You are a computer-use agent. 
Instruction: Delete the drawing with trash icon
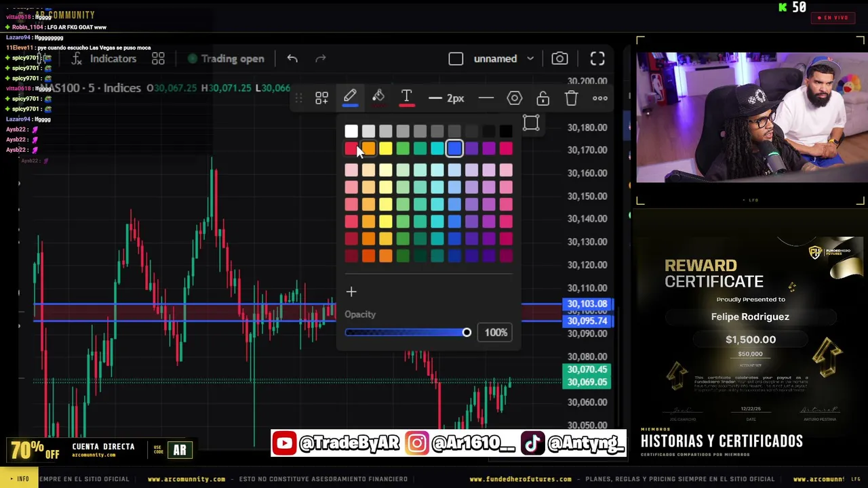(x=572, y=98)
